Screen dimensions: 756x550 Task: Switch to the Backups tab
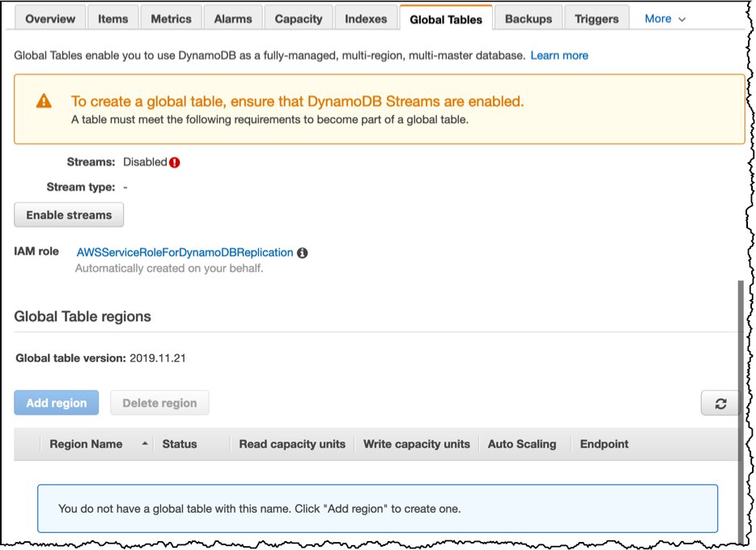(x=529, y=19)
